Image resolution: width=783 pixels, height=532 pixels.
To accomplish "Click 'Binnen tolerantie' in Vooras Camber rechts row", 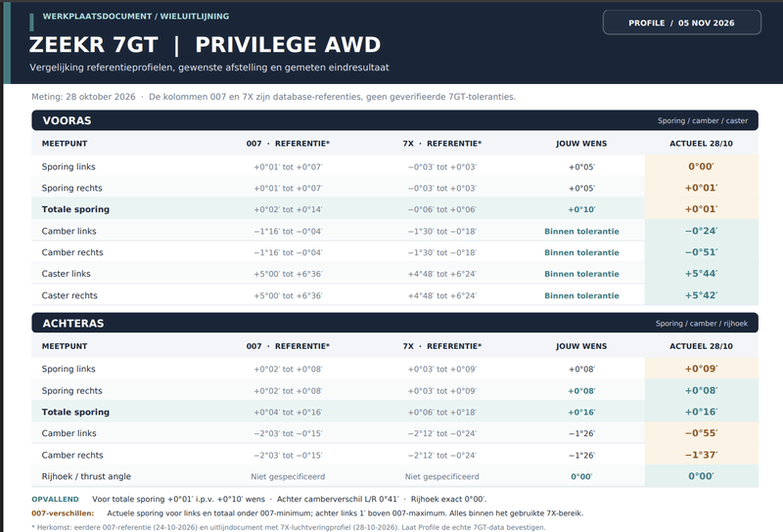I will (581, 252).
